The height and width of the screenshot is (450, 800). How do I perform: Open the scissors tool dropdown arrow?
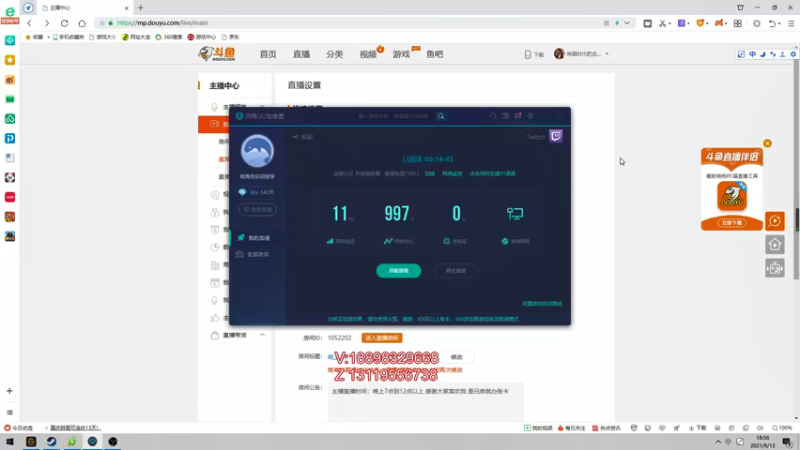click(669, 23)
